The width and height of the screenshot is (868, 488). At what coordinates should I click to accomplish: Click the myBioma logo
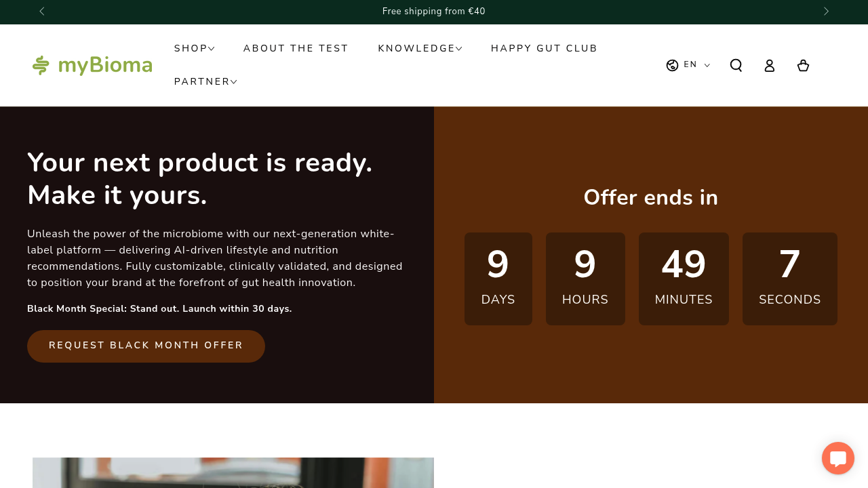(92, 65)
